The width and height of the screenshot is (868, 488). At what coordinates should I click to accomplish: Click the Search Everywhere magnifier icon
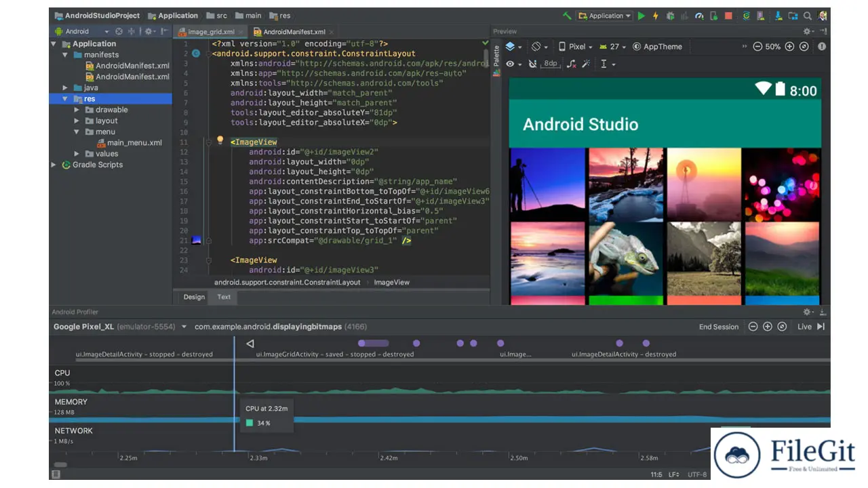808,16
